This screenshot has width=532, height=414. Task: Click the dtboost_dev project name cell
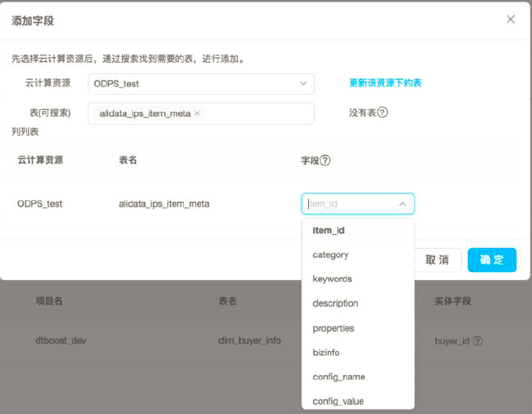(61, 340)
